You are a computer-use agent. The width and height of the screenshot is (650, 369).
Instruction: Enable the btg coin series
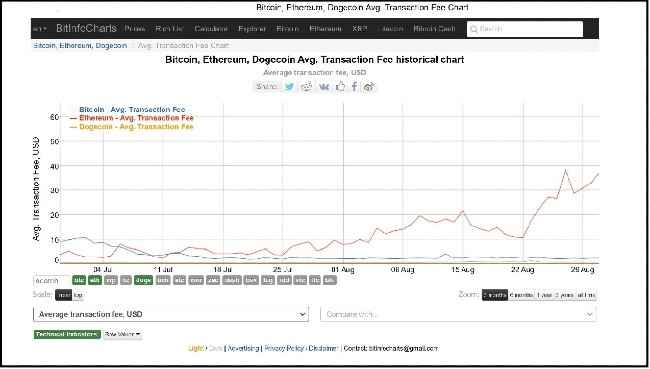tap(268, 280)
